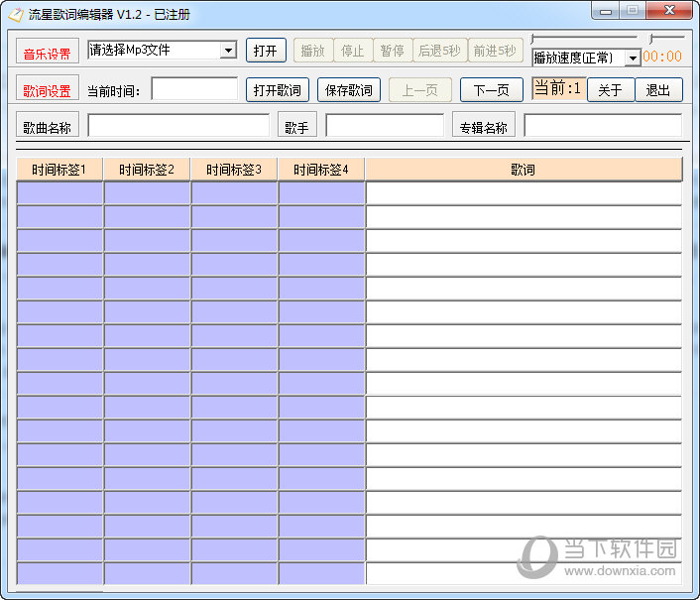
Task: Click the small volume slider next to progress
Action: (x=666, y=38)
